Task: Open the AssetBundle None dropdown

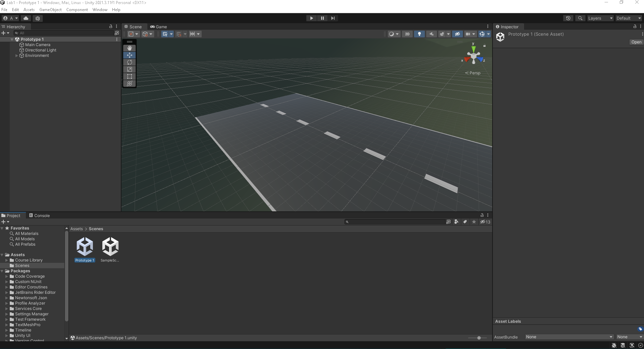Action: point(569,337)
